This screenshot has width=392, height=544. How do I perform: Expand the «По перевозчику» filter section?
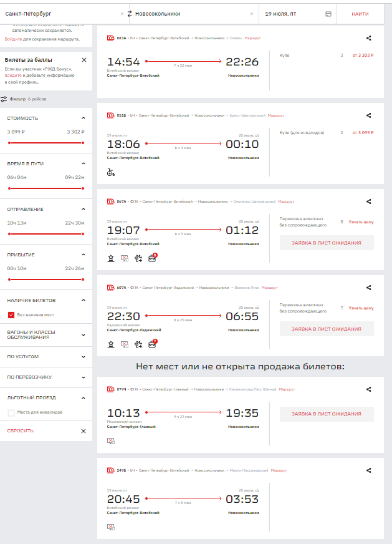84,377
